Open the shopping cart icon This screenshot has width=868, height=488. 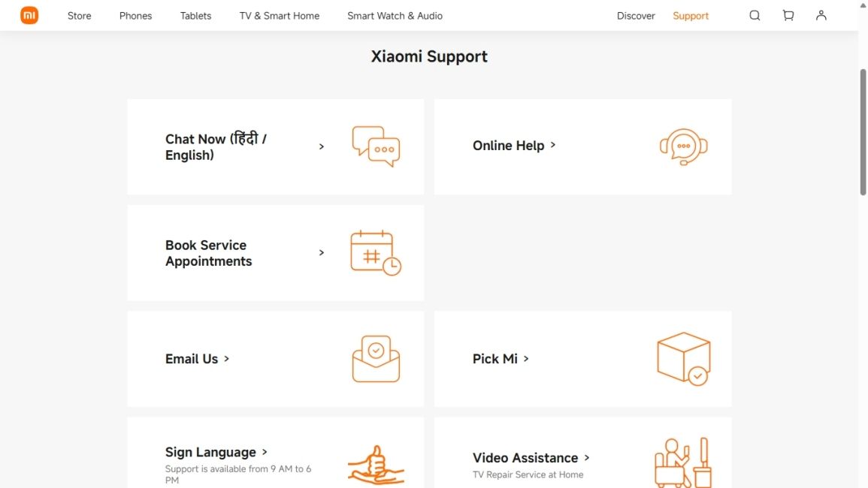788,16
